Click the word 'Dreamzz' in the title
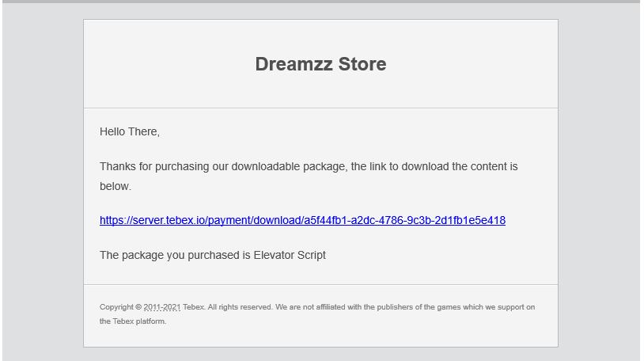 (294, 64)
